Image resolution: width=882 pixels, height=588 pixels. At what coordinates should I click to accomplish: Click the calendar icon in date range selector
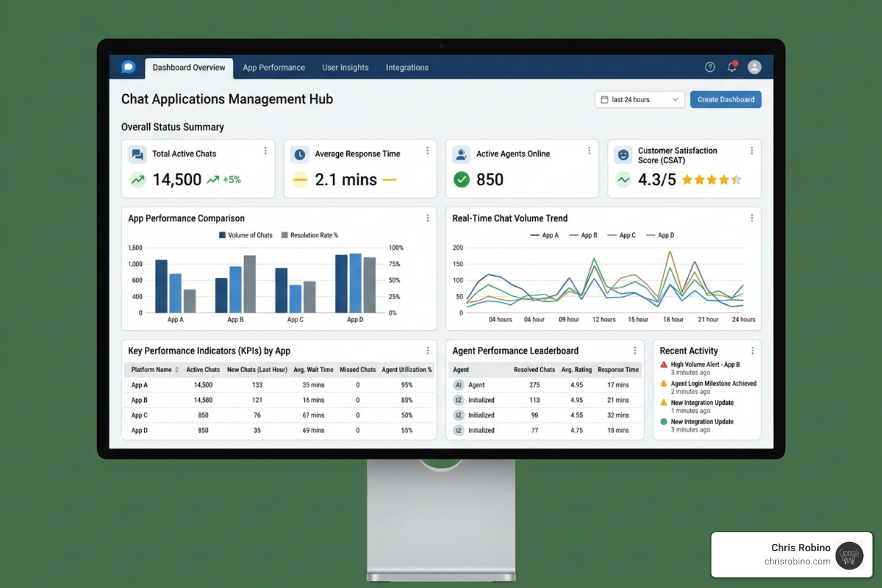pyautogui.click(x=604, y=99)
